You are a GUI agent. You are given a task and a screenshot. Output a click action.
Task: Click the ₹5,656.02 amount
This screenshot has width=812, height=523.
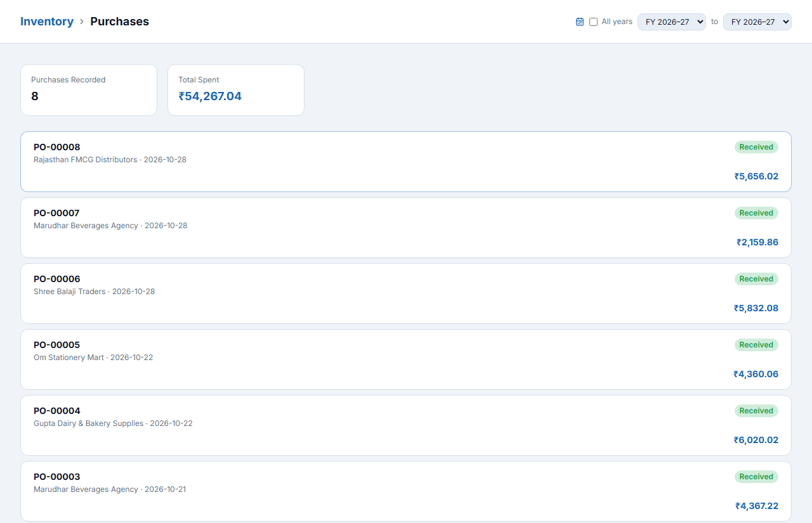pyautogui.click(x=756, y=176)
